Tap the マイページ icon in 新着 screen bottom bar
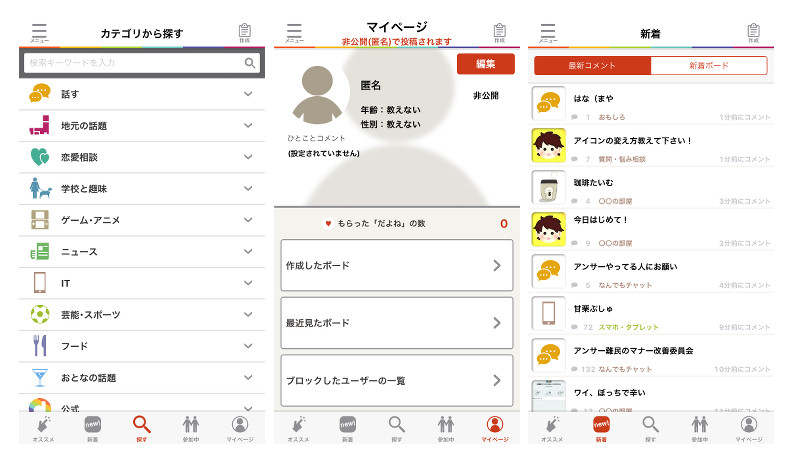Image resolution: width=800 pixels, height=459 pixels. tap(749, 424)
